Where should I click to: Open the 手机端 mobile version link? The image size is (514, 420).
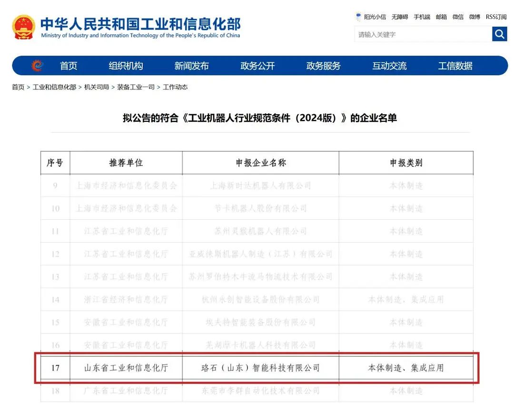[x=422, y=17]
